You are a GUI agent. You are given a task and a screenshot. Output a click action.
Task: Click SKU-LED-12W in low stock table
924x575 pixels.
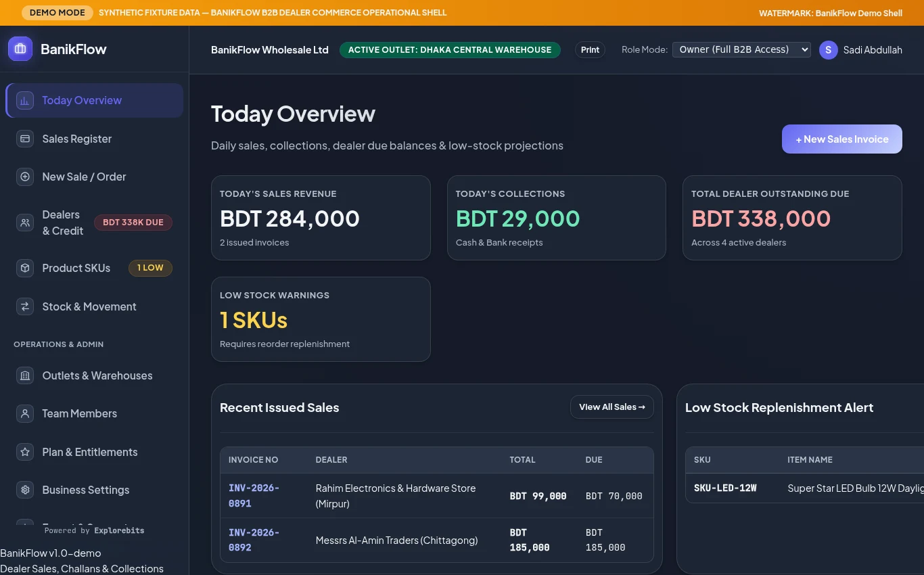[x=725, y=488]
